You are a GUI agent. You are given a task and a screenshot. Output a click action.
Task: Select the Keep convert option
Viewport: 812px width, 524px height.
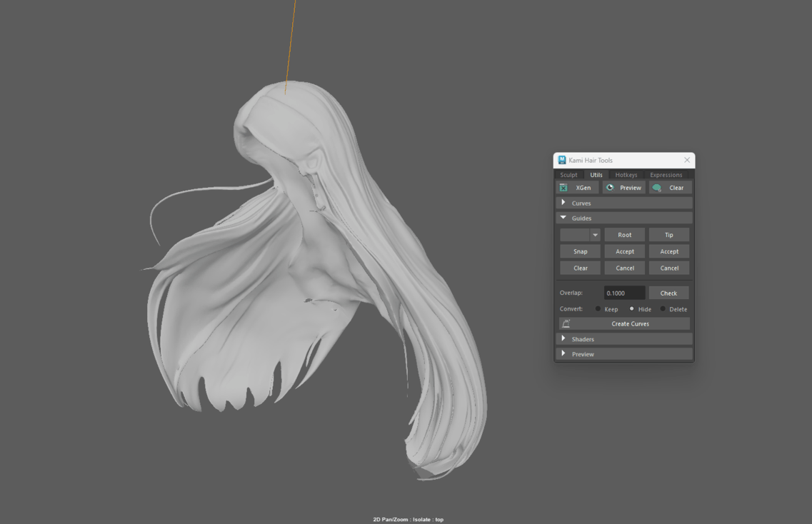(x=598, y=309)
